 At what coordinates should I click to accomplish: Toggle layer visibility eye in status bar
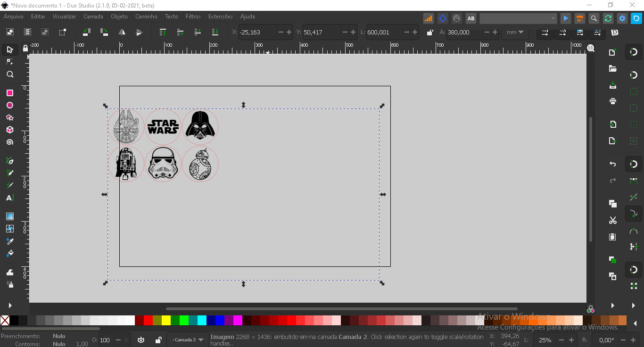point(141,340)
